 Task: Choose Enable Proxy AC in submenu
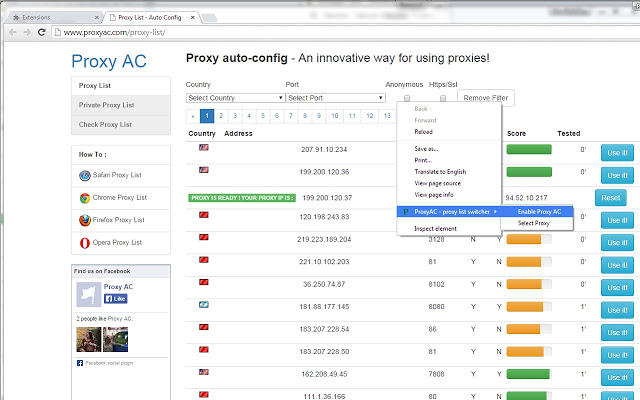(x=537, y=212)
